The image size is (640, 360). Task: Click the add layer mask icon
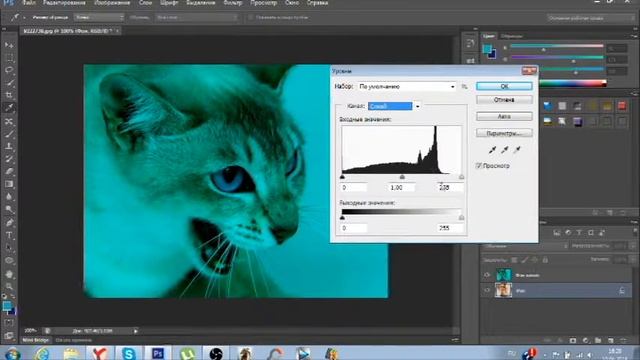(x=573, y=340)
